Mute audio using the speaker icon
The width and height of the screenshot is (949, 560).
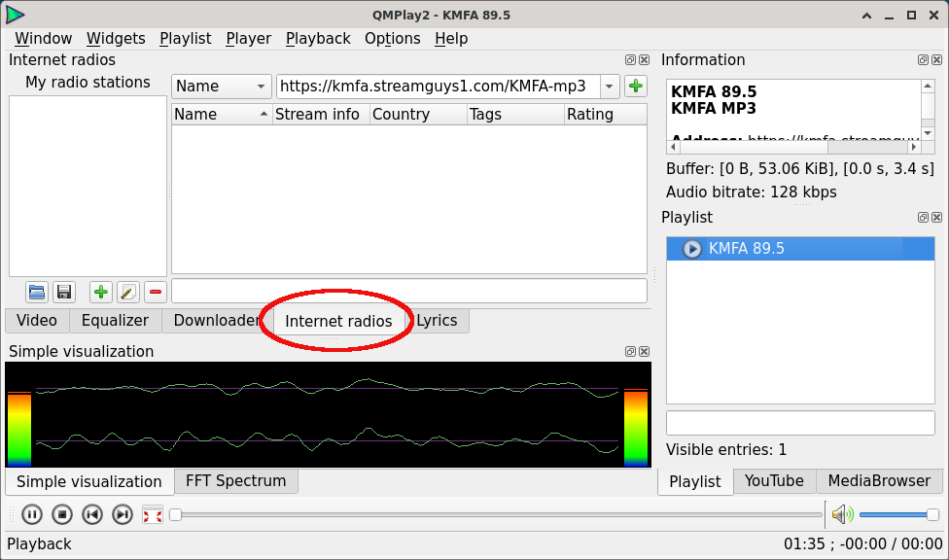pyautogui.click(x=842, y=514)
